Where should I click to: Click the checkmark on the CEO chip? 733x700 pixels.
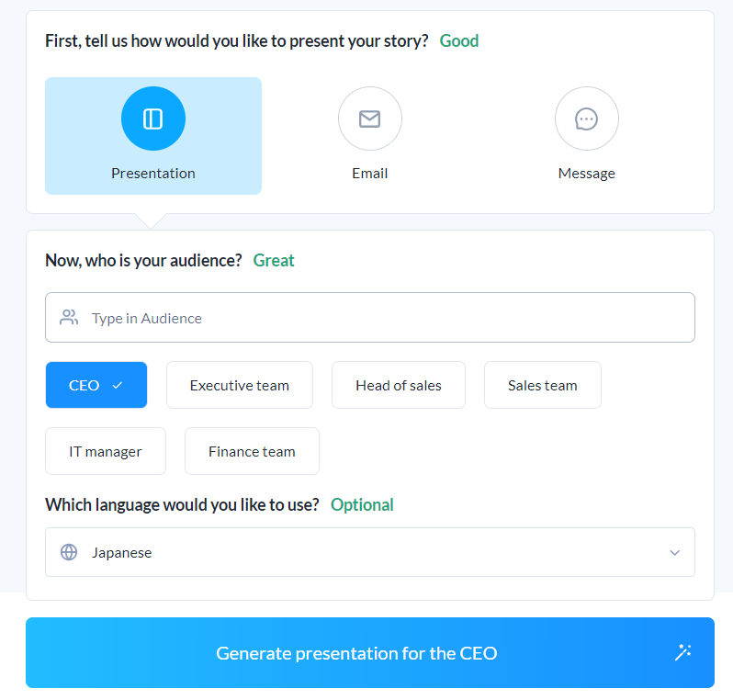point(118,385)
